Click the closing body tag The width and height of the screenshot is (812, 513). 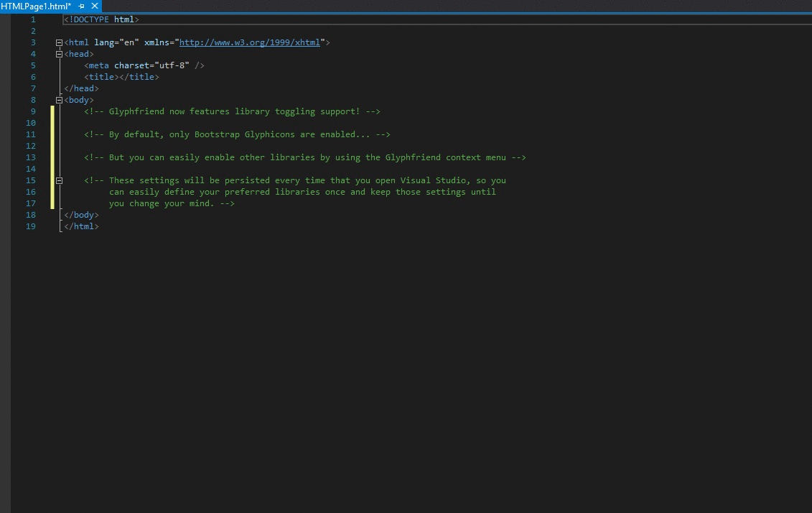(81, 215)
